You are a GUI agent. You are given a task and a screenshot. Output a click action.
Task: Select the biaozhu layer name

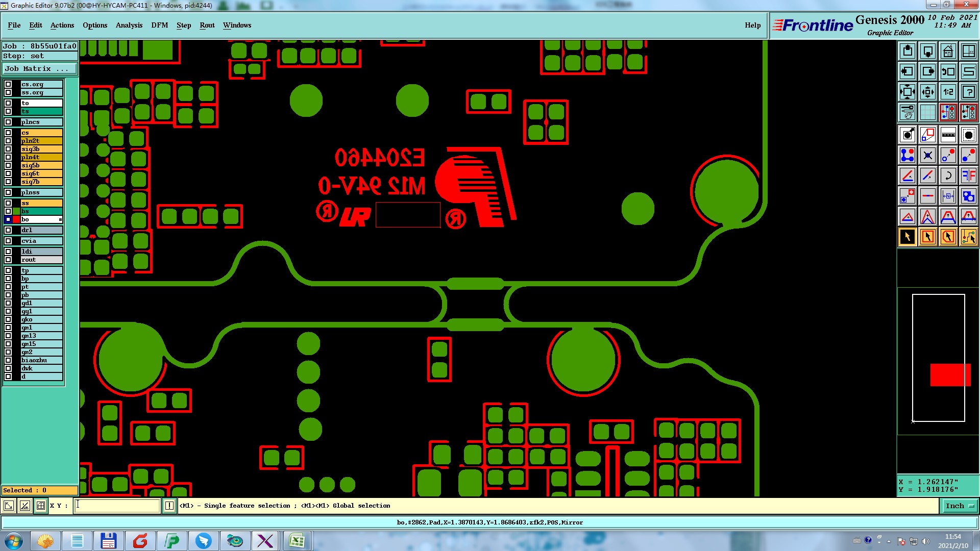(41, 360)
